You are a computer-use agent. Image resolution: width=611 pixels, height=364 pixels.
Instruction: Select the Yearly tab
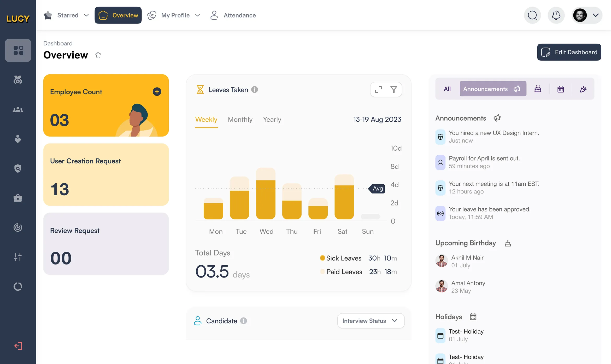272,120
